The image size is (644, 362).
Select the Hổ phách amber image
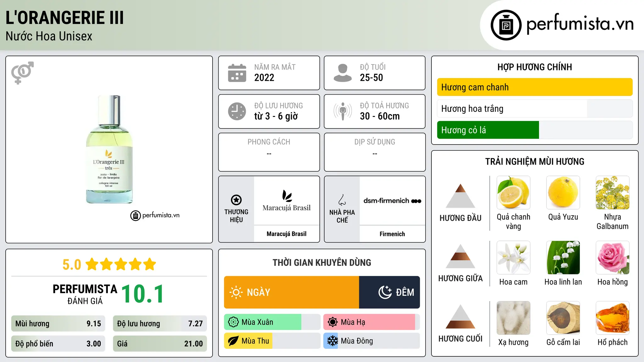(x=613, y=318)
